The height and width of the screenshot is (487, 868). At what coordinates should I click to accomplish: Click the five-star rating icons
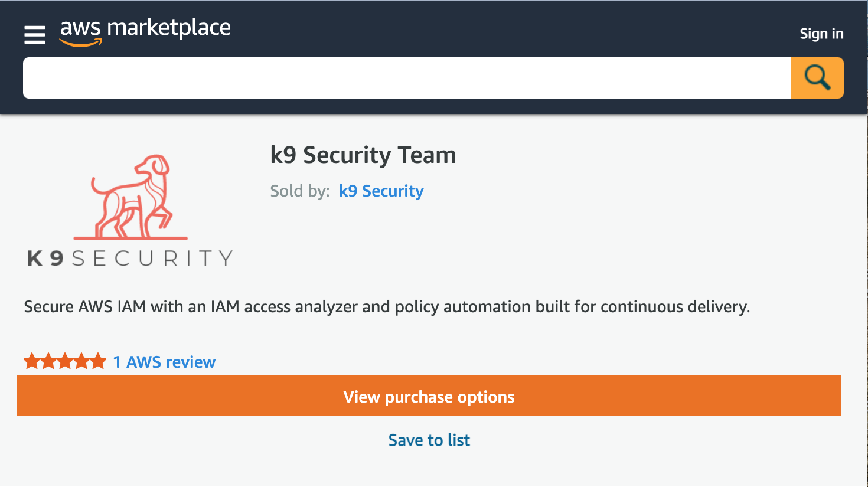click(65, 361)
